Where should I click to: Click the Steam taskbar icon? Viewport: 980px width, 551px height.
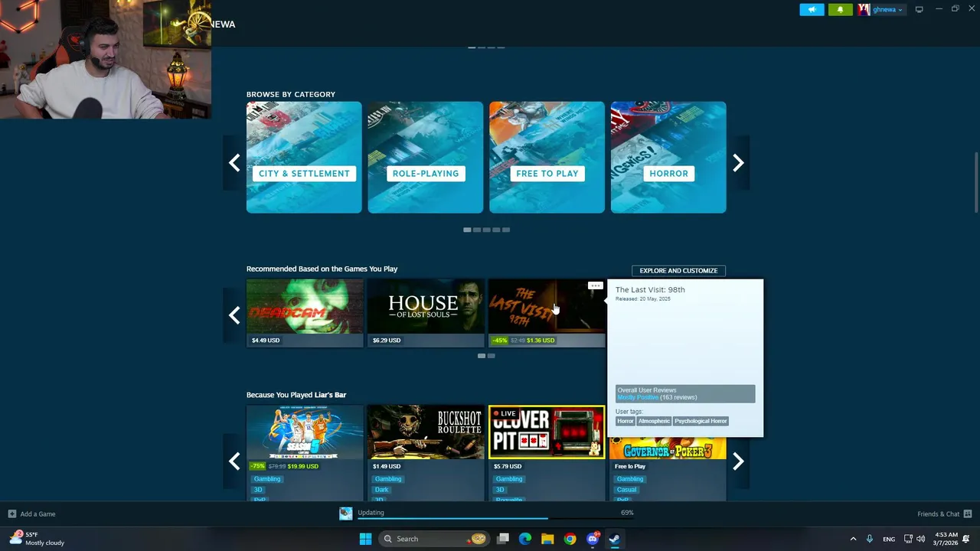click(x=614, y=539)
